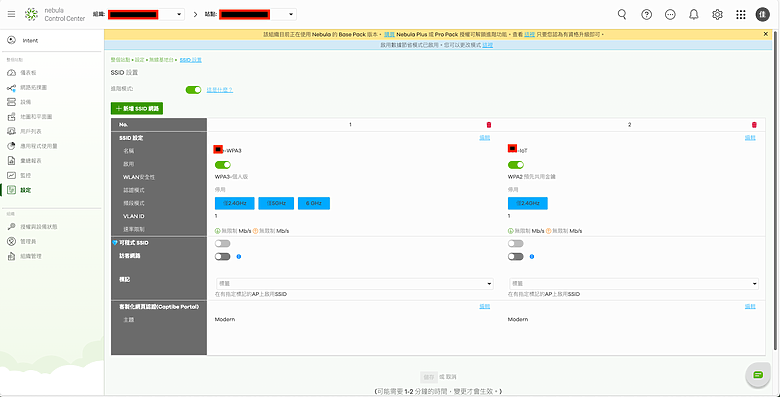Toggle guest network switch for SSID 1

click(222, 257)
